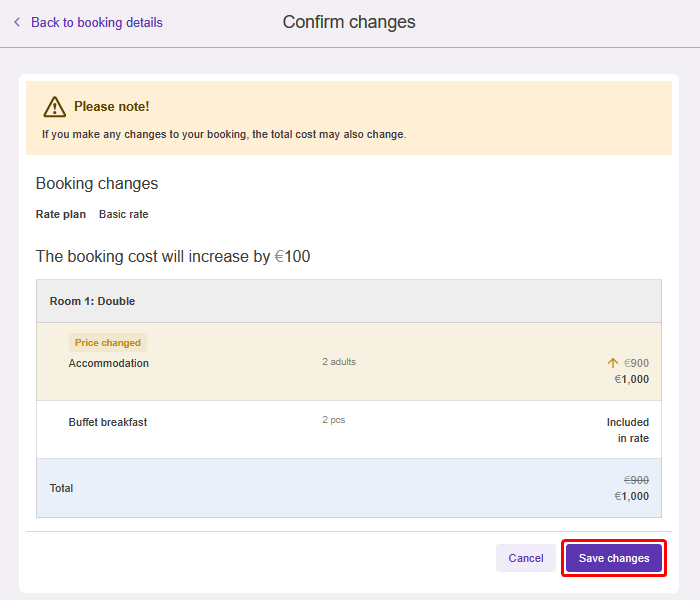700x600 pixels.
Task: Click the Please note! heading
Action: [x=111, y=106]
